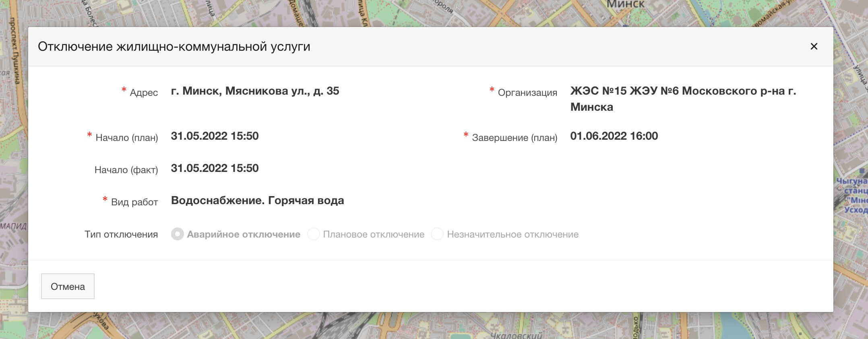Click the Начало (план) date value
This screenshot has width=868, height=339.
pyautogui.click(x=215, y=136)
